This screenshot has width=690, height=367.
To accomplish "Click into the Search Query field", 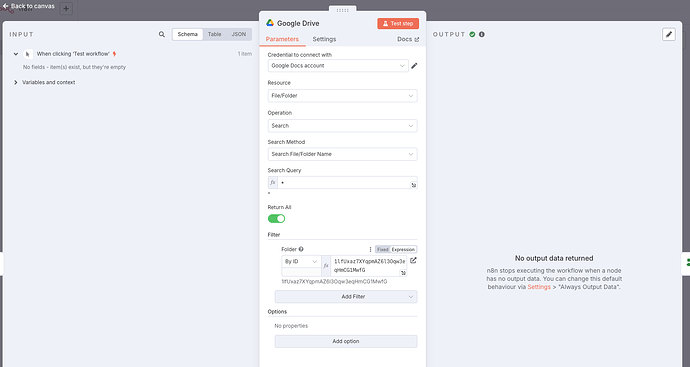I will tap(344, 183).
